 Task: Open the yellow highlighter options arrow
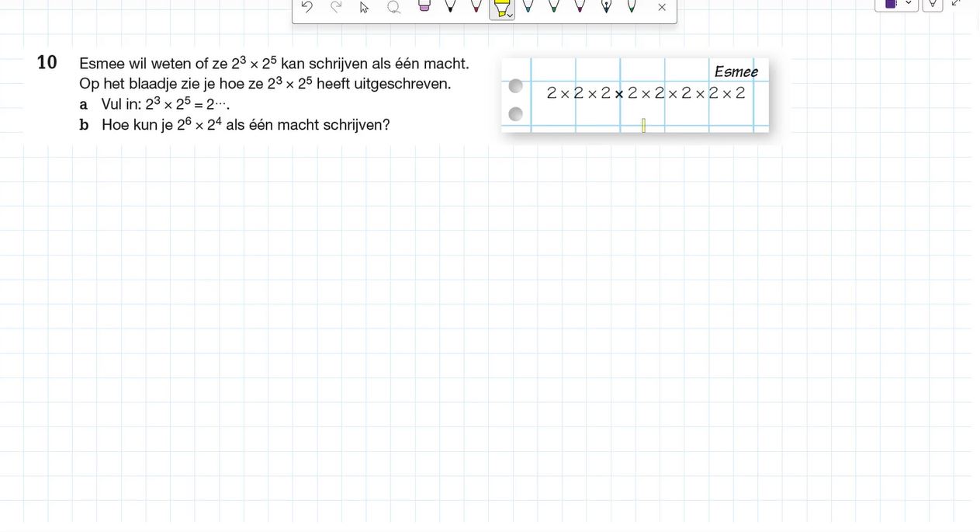coord(510,15)
